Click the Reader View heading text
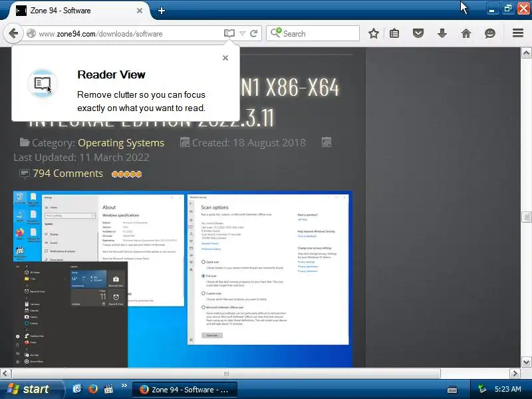Screen dimensions: 532x399 click(x=111, y=74)
